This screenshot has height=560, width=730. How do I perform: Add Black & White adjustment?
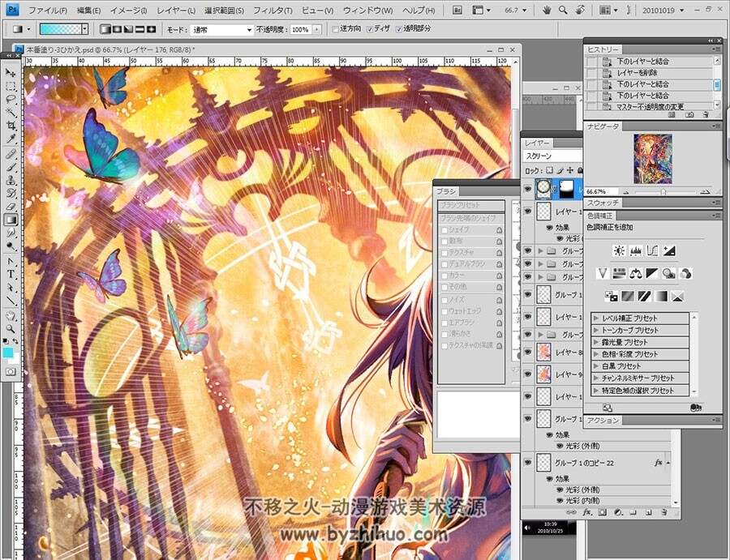pos(652,273)
